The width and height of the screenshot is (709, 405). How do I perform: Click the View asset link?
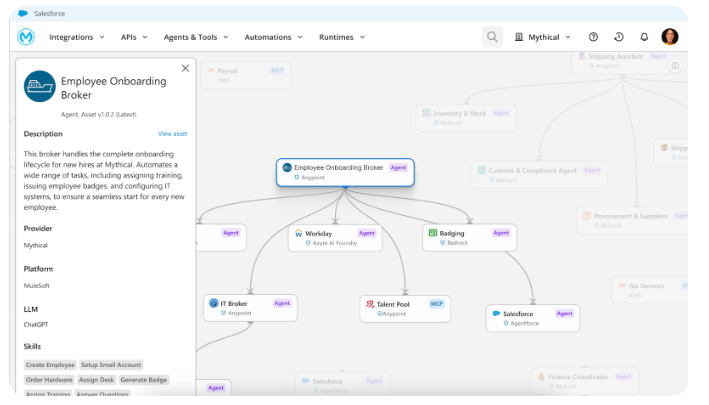(172, 134)
